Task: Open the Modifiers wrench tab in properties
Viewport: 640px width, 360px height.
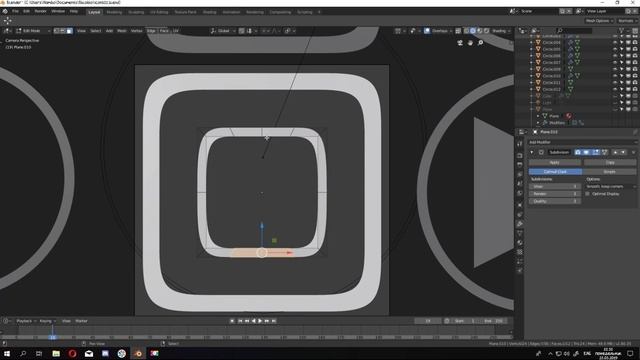Action: (520, 224)
